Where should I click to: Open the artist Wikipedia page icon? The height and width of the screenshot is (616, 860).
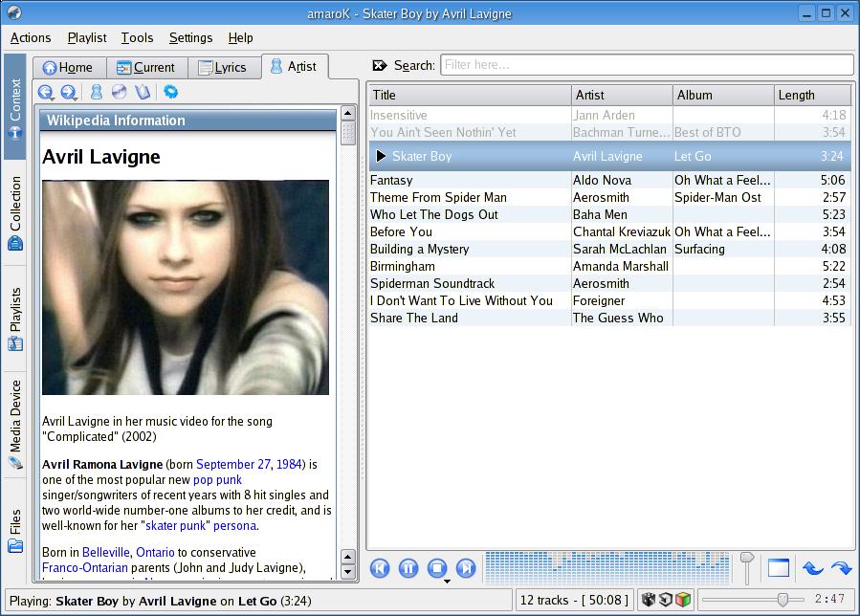(x=96, y=93)
